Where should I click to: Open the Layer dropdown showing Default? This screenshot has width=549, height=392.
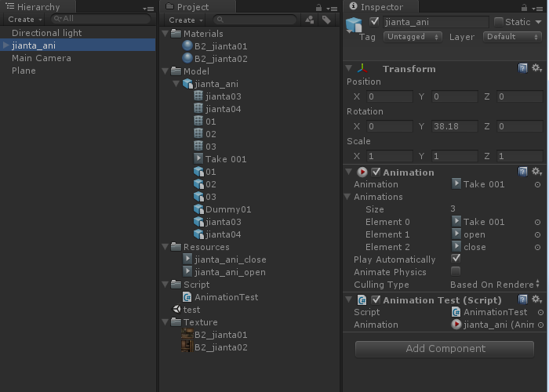tap(512, 37)
